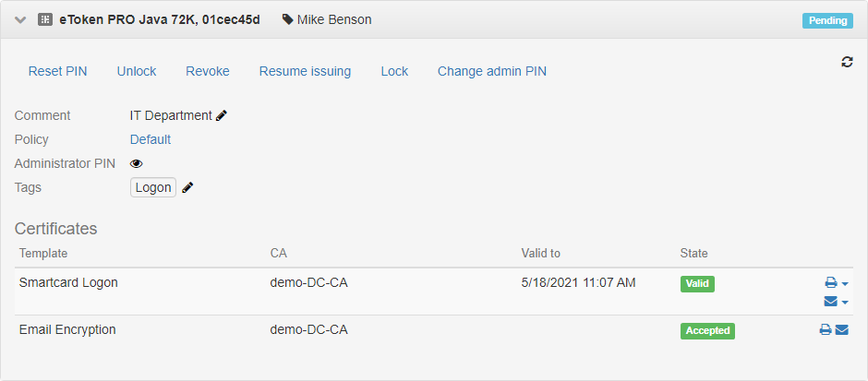This screenshot has height=381, width=868.
Task: Collapse the eToken PRO device panel chevron
Action: tap(20, 19)
